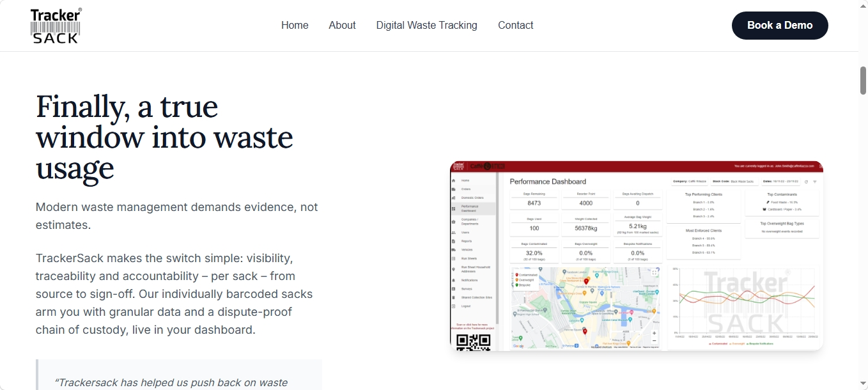Click the Run Sheets icon in sidebar
The width and height of the screenshot is (868, 390).
point(453,258)
